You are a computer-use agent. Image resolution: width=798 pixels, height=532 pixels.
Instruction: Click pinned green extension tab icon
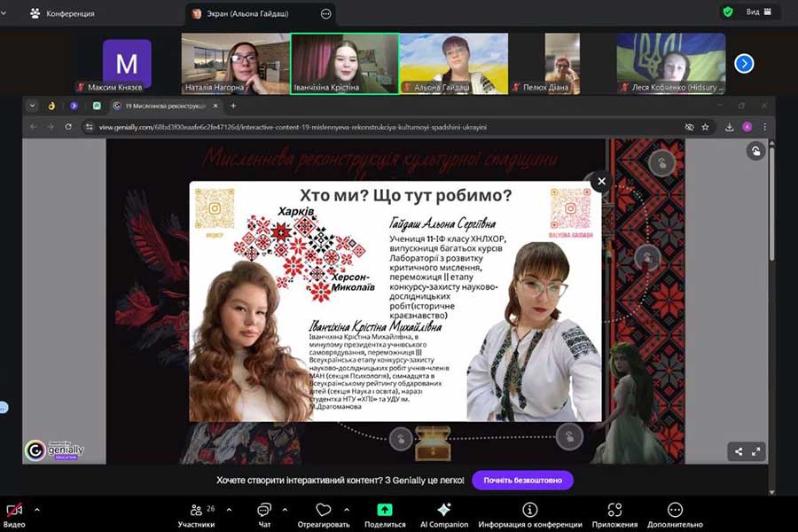[97, 106]
